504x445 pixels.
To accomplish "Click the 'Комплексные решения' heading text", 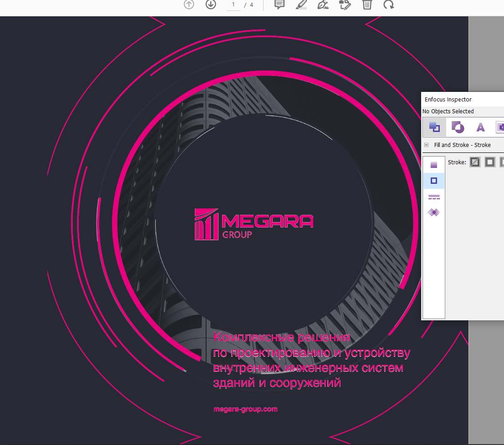I will pyautogui.click(x=281, y=337).
